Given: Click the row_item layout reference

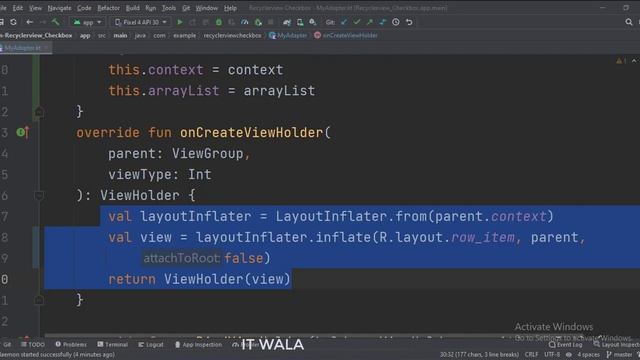Looking at the screenshot, I should click(x=483, y=237).
